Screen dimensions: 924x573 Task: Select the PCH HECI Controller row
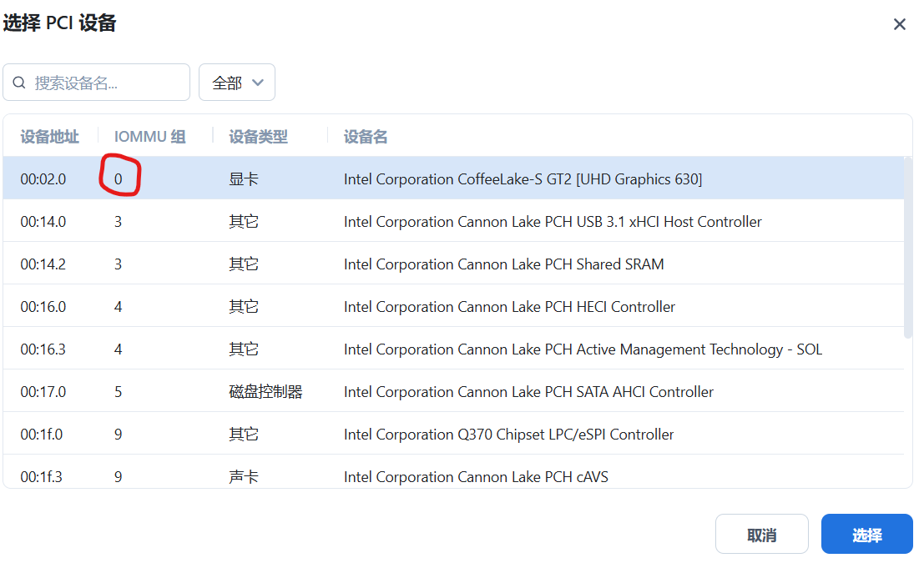pyautogui.click(x=509, y=307)
